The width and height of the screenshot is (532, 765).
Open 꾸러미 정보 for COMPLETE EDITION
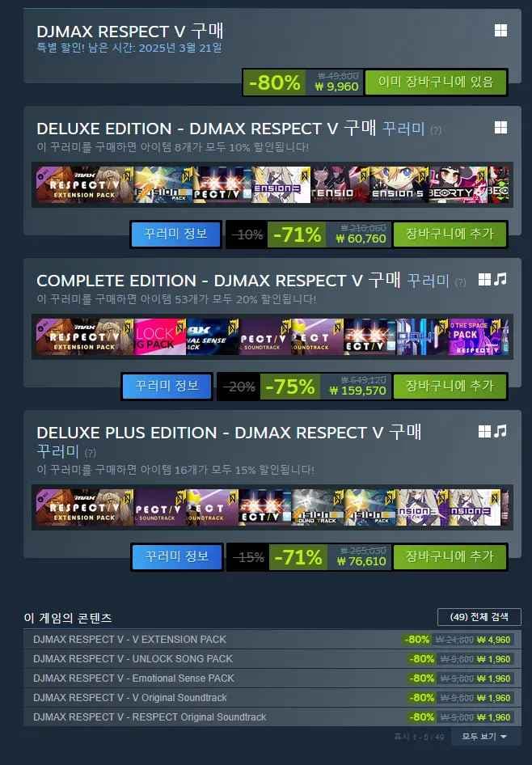[x=167, y=387]
